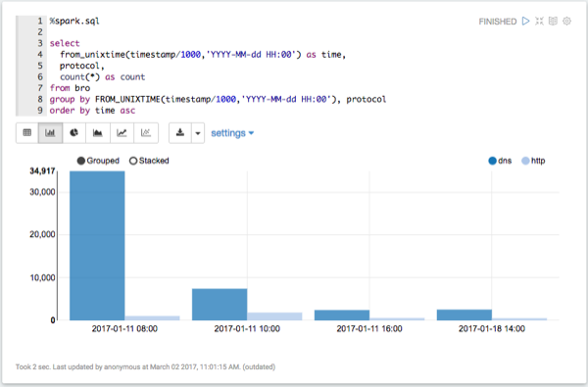Screen dimensions: 588x387
Task: Switch to scatter chart view
Action: click(x=145, y=132)
